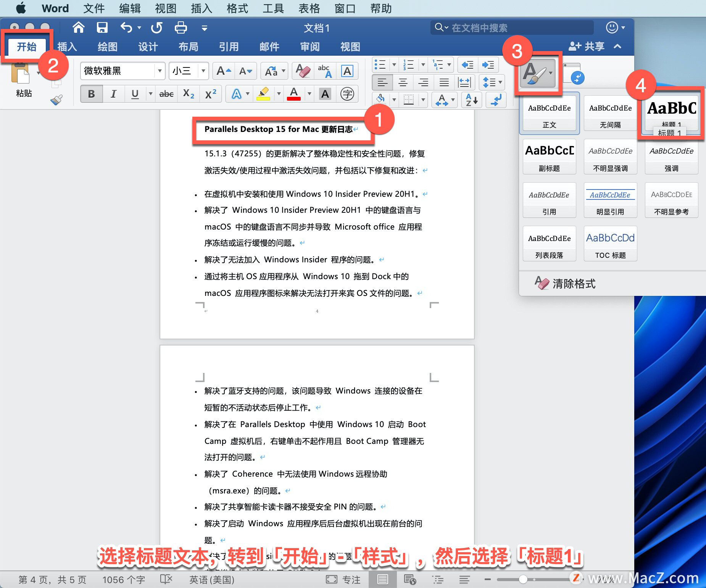Sort text with A-Z icon

[x=472, y=100]
